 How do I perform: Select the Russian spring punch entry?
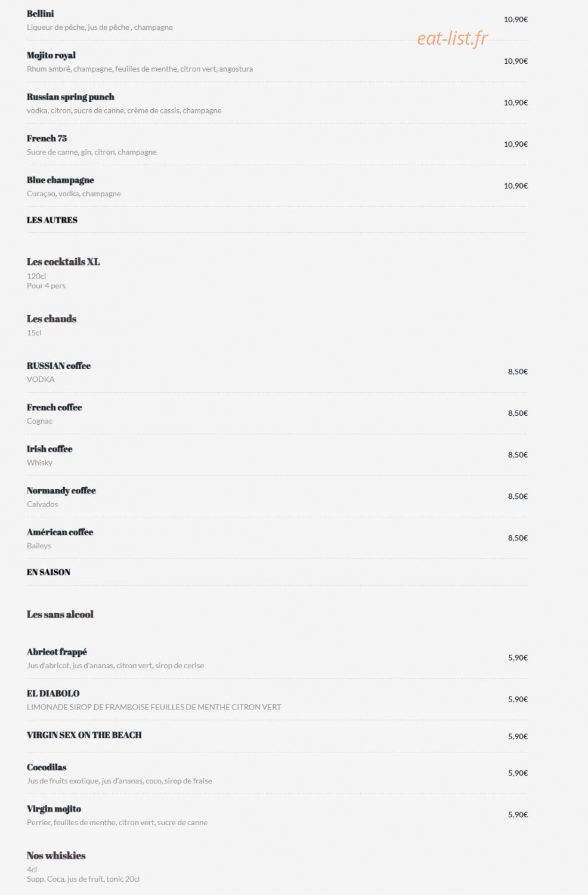(x=70, y=97)
